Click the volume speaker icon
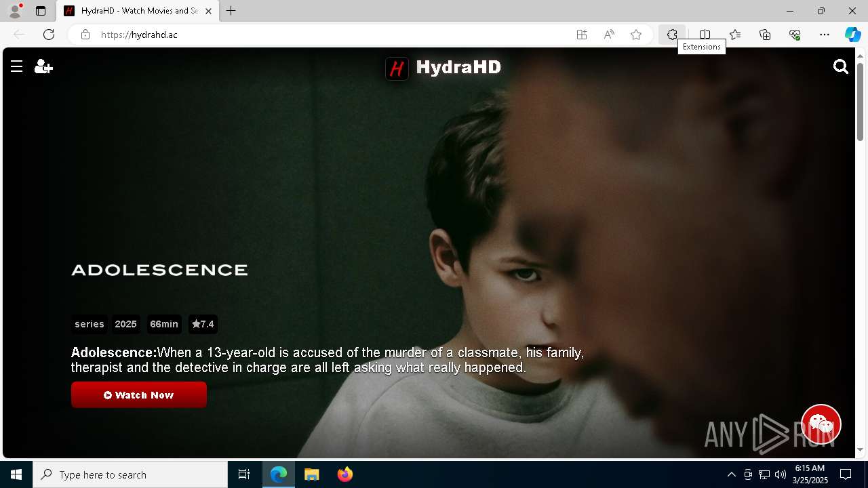This screenshot has height=488, width=868. pos(781,474)
